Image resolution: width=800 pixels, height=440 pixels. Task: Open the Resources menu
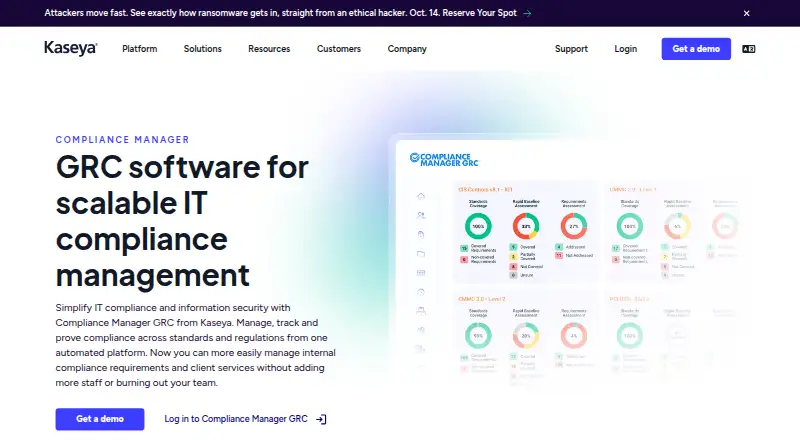[x=269, y=49]
